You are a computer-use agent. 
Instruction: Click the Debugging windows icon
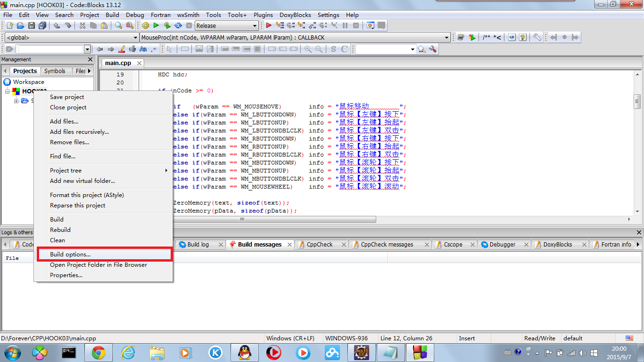371,25
